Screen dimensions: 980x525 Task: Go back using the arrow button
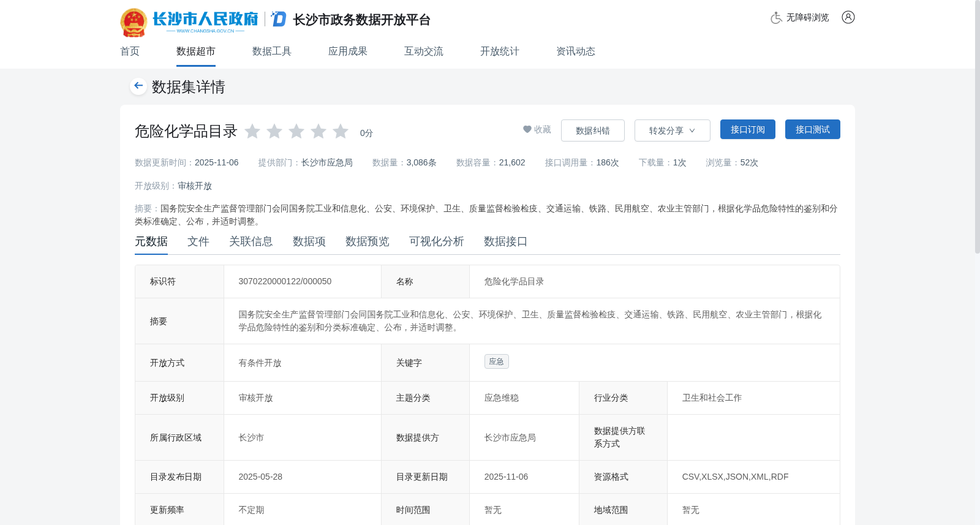coord(138,86)
